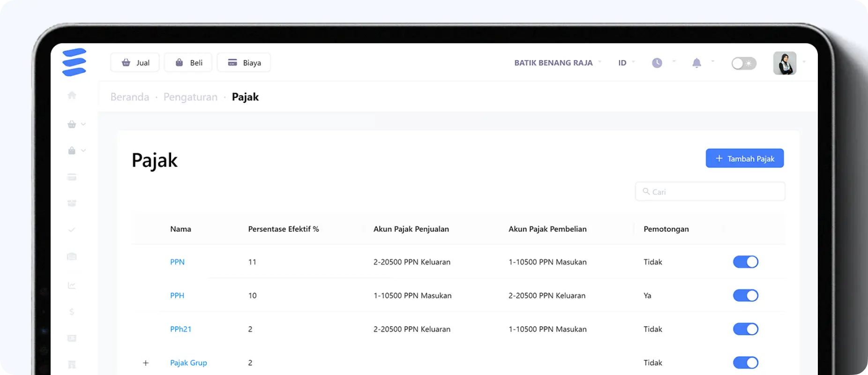Click the checkmark icon in sidebar

tap(72, 230)
